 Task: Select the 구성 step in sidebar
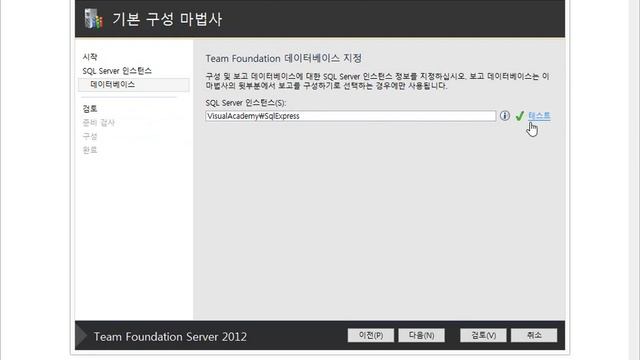pos(90,136)
